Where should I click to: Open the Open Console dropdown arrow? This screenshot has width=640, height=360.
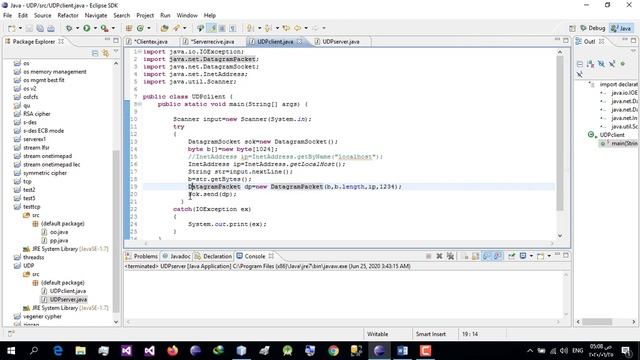[549, 256]
